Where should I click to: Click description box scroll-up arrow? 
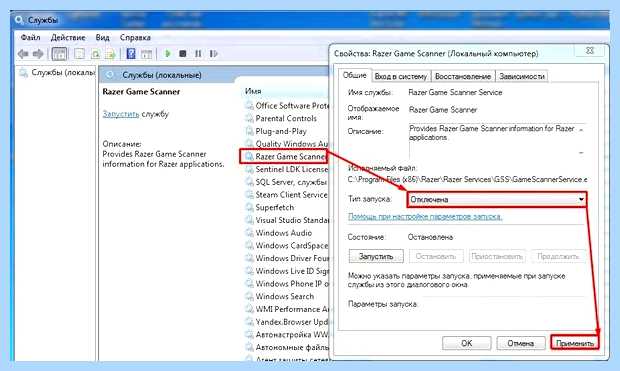[581, 129]
